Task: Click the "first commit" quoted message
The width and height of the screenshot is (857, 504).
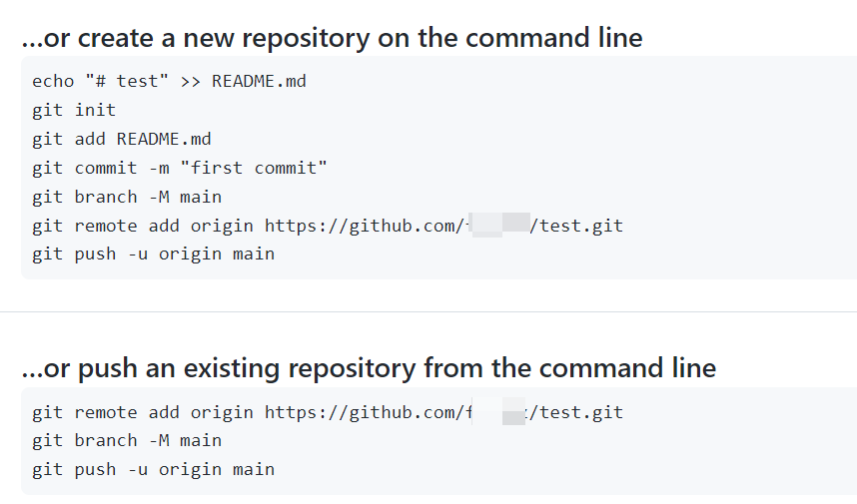Action: (254, 168)
